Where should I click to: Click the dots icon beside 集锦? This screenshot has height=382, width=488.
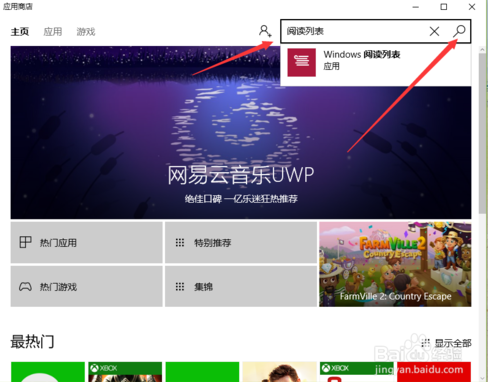180,287
